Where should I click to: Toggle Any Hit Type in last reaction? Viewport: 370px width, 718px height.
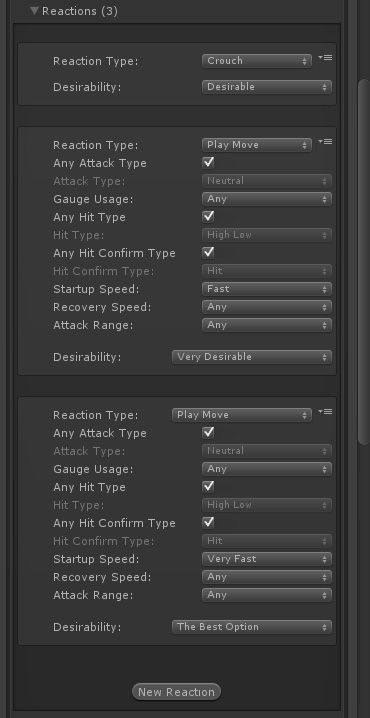tap(208, 487)
